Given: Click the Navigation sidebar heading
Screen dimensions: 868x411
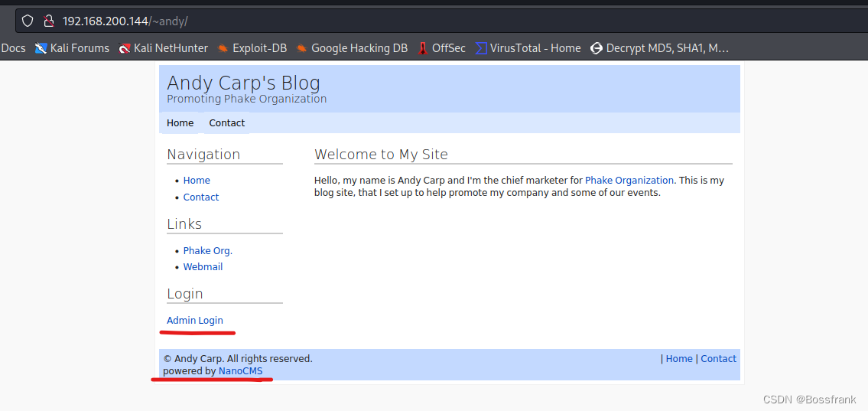Looking at the screenshot, I should tap(203, 154).
